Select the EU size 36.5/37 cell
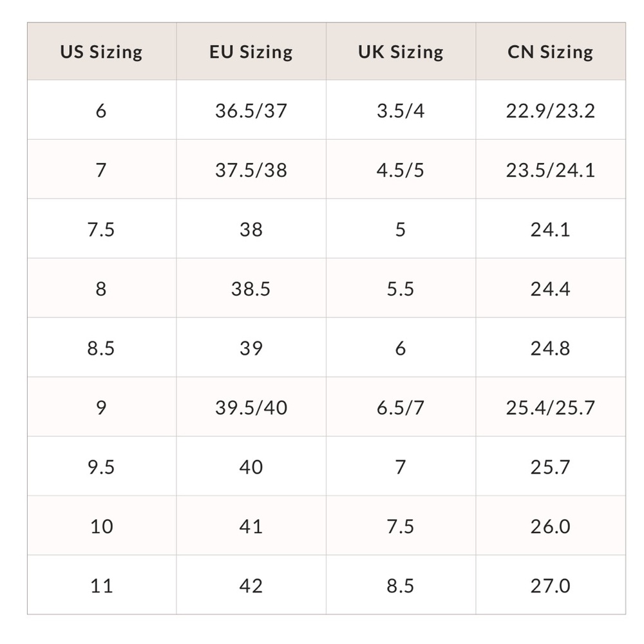Viewport: 644px width, 644px height. pyautogui.click(x=251, y=111)
